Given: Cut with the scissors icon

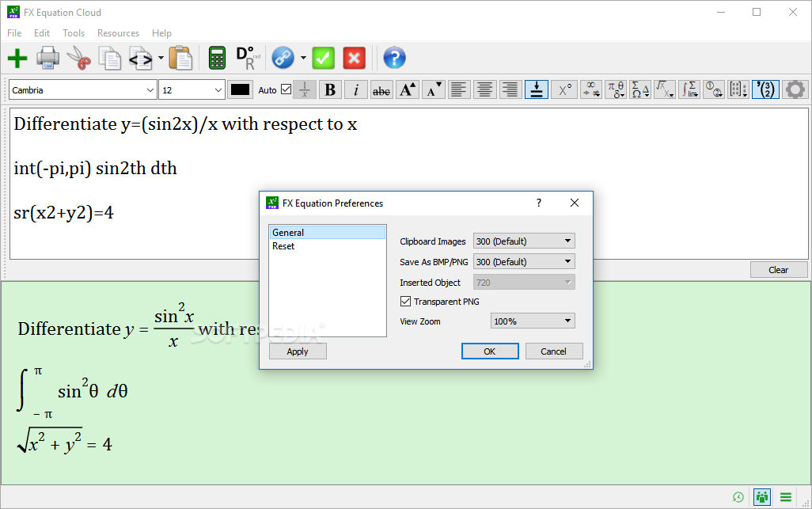Looking at the screenshot, I should point(78,58).
